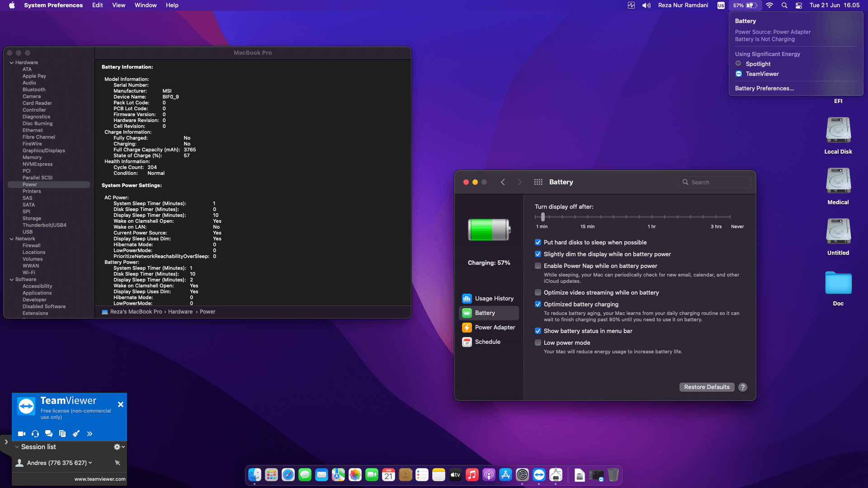Collapse the Session list section

pyautogui.click(x=17, y=447)
